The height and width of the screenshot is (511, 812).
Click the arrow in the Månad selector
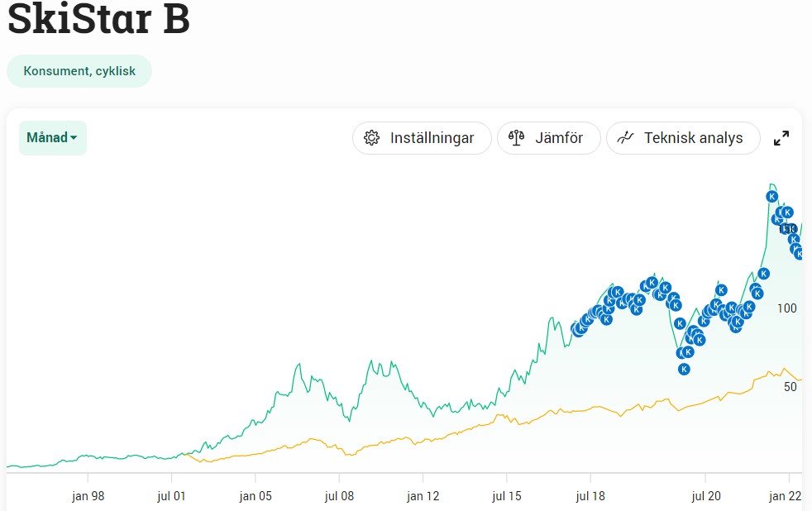(x=74, y=138)
